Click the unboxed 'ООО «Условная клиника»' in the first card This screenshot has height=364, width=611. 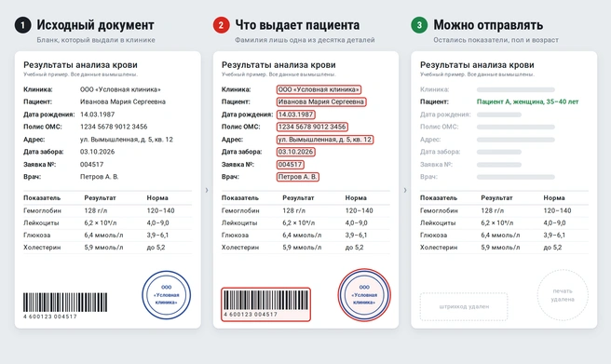tap(120, 89)
